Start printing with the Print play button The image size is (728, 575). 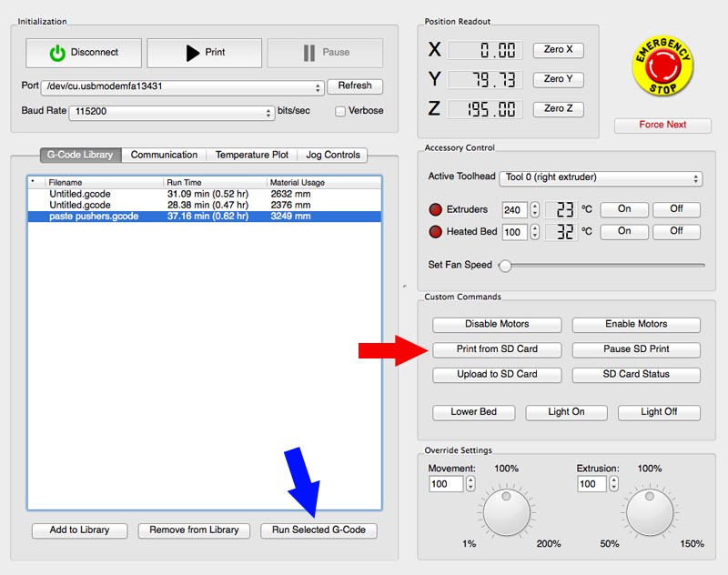click(204, 53)
